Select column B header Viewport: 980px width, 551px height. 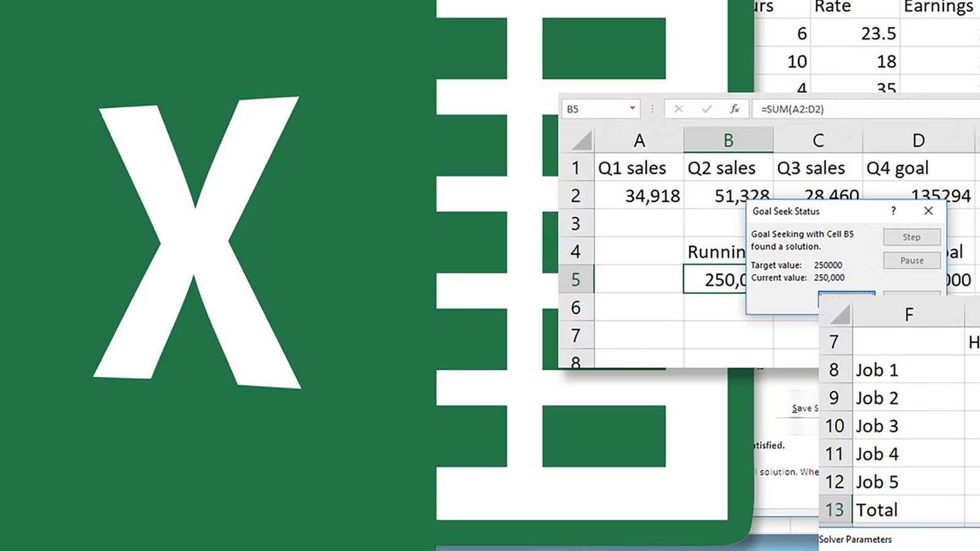(x=728, y=140)
